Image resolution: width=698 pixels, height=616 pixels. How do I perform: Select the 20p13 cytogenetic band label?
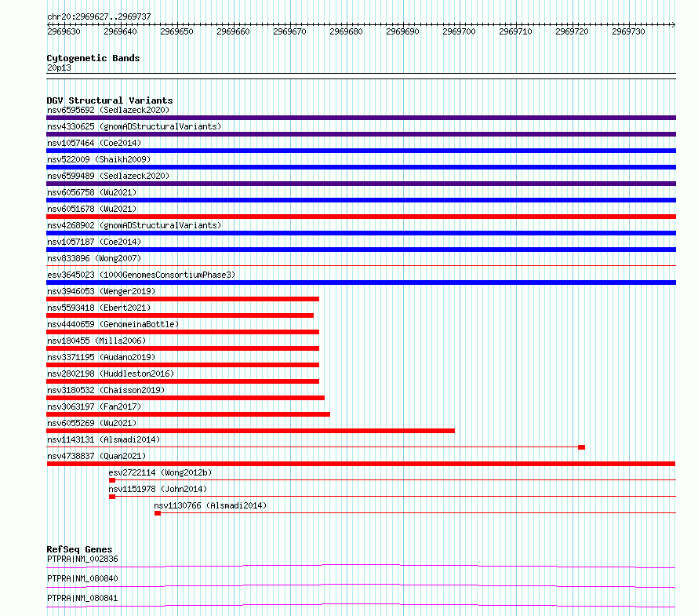pyautogui.click(x=59, y=67)
